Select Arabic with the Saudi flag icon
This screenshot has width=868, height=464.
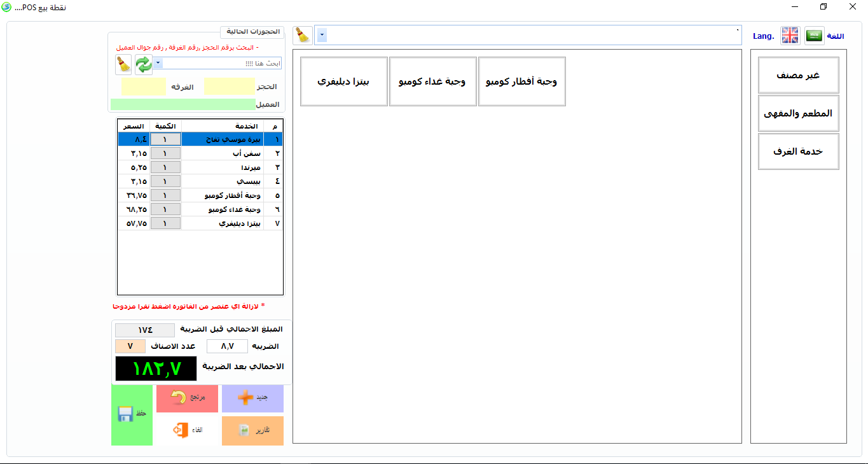pyautogui.click(x=814, y=36)
